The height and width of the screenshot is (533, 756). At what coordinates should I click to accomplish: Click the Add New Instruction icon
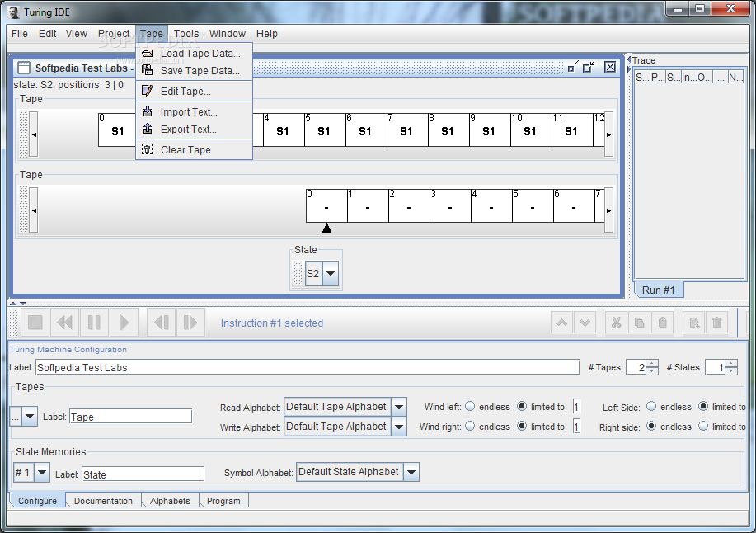click(694, 323)
